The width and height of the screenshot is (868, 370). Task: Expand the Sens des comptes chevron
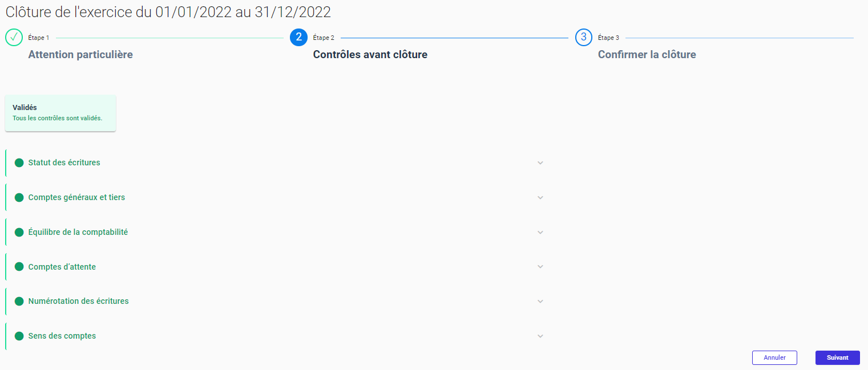pos(540,336)
